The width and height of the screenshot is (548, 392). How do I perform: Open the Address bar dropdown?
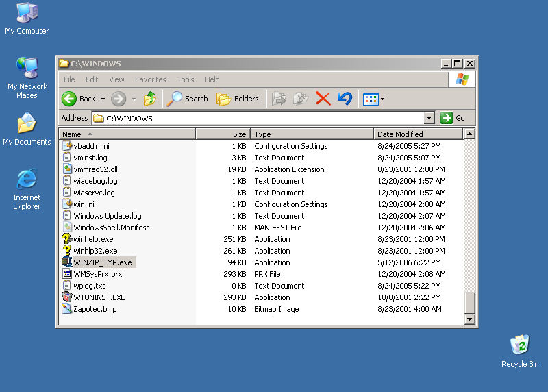click(x=429, y=118)
